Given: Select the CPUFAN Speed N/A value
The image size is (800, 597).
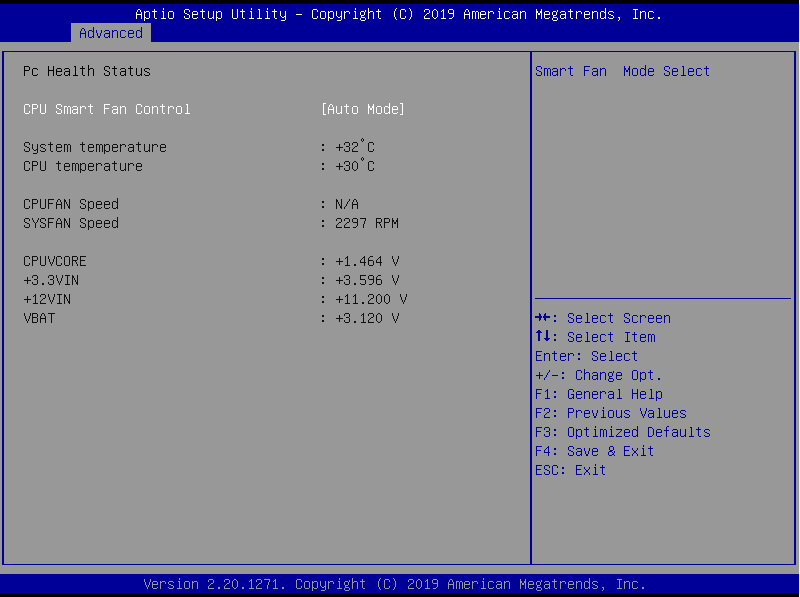Looking at the screenshot, I should click(346, 204).
